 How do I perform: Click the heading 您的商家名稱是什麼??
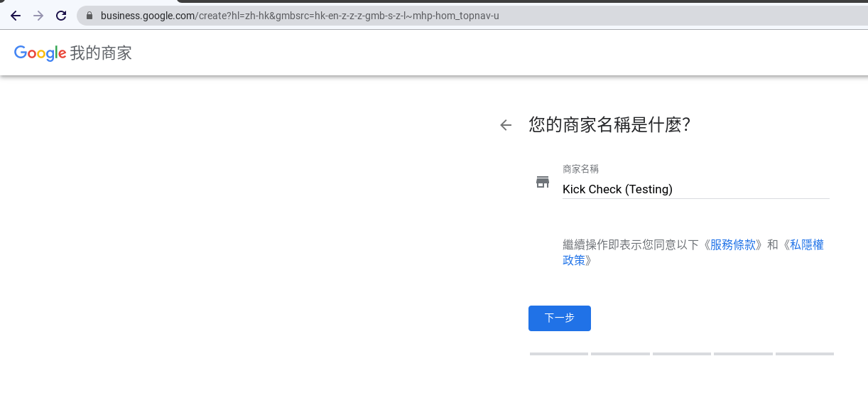610,125
